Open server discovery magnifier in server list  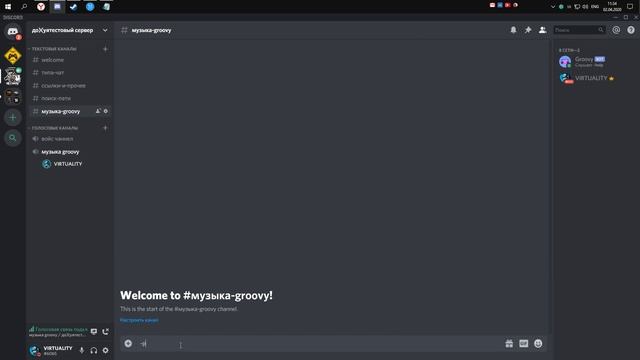pyautogui.click(x=13, y=138)
